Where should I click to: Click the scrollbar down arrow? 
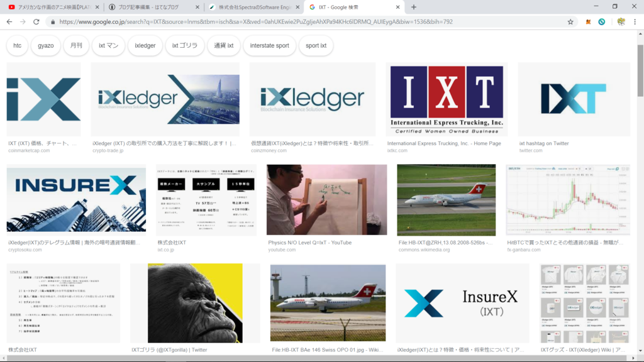[x=640, y=351]
